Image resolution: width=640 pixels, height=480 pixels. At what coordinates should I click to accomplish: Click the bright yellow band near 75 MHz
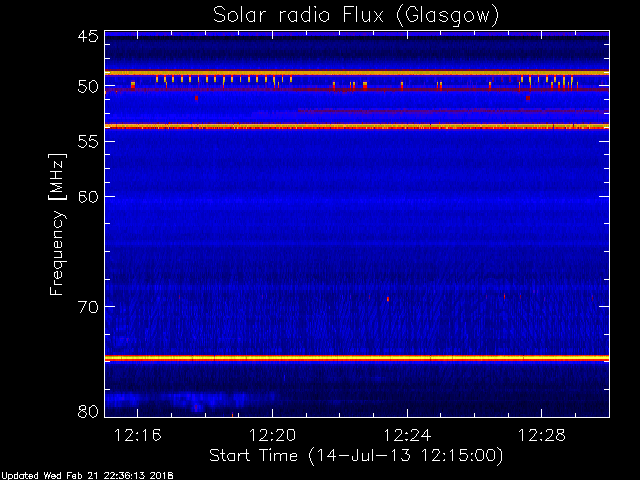tap(357, 358)
